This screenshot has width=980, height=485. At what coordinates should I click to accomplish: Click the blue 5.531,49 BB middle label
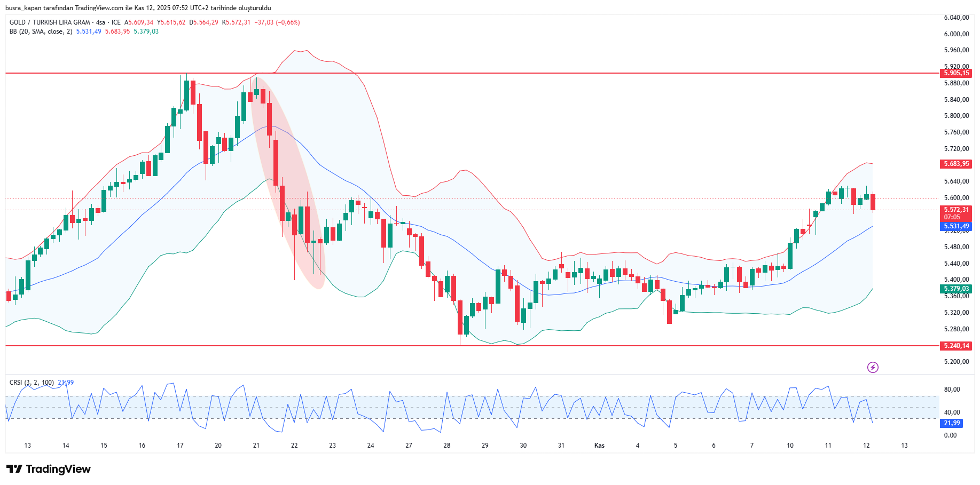pyautogui.click(x=956, y=226)
